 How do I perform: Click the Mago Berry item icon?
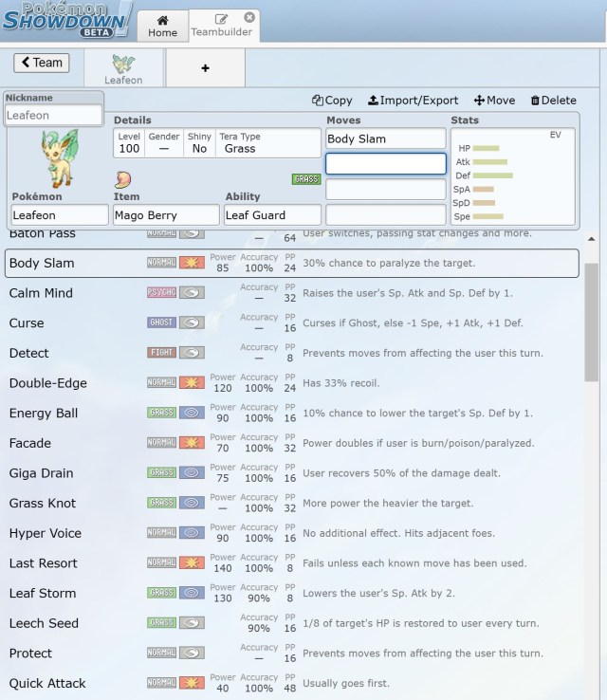tap(123, 180)
